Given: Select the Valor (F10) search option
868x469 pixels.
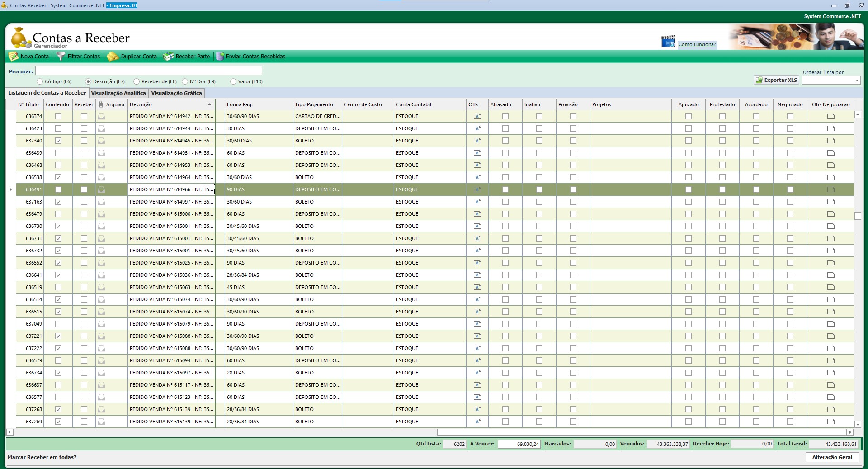Looking at the screenshot, I should [233, 81].
